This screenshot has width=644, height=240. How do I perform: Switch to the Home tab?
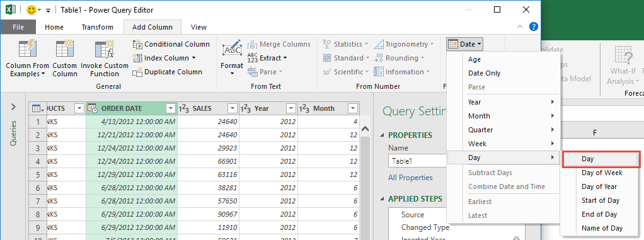54,27
